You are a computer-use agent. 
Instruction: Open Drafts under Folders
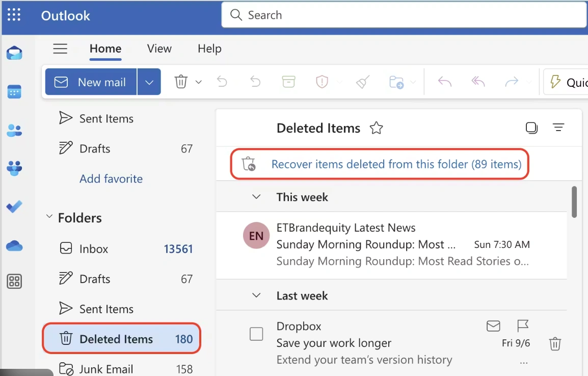click(x=122, y=279)
